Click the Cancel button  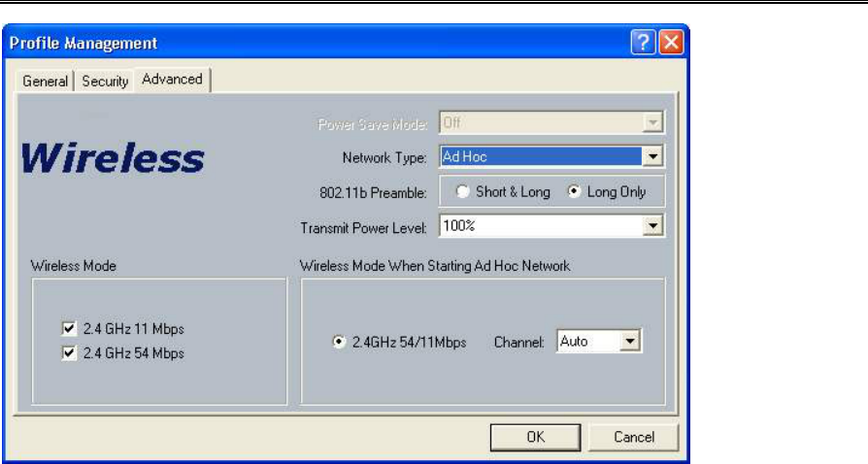[634, 438]
